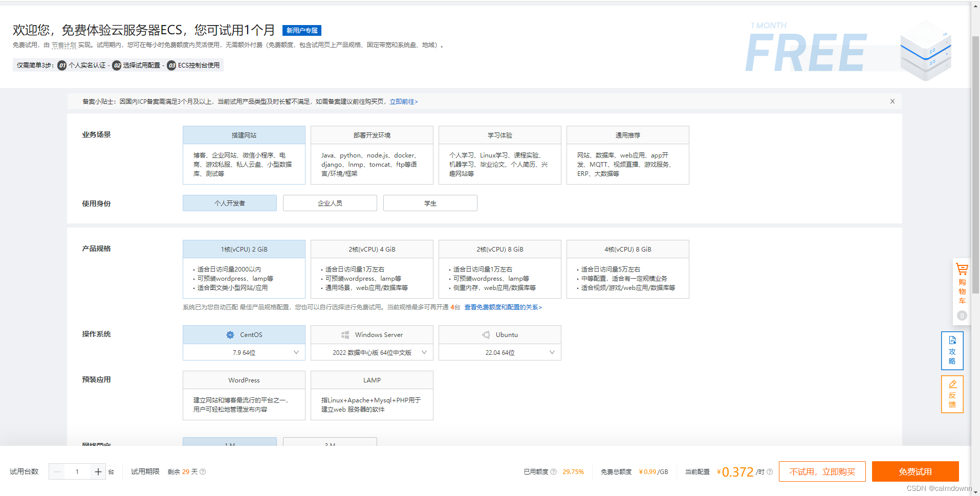Increase trial instance count with plus
The width and height of the screenshot is (980, 496).
coord(98,471)
